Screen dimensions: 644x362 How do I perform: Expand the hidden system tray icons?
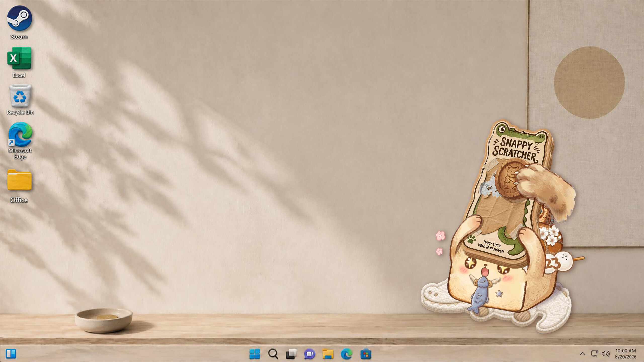(x=583, y=354)
